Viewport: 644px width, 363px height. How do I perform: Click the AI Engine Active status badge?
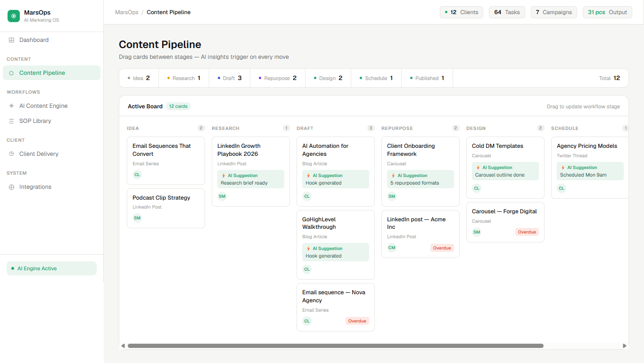point(51,268)
